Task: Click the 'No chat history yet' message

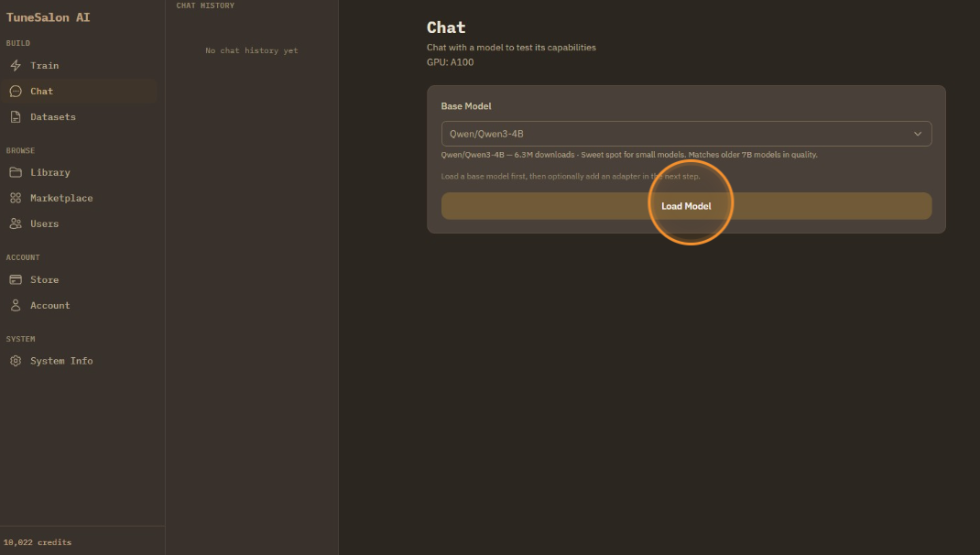Action: click(252, 50)
